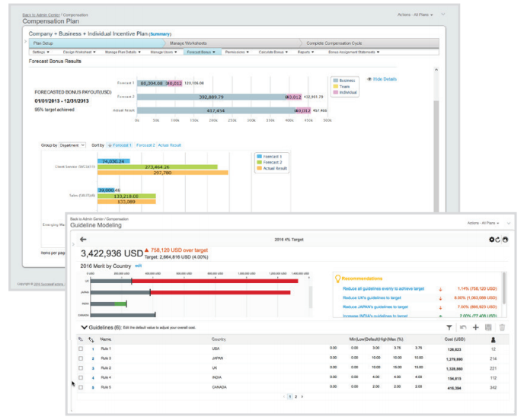Click the undo icon in guidelines toolbar
The width and height of the screenshot is (524, 420).
click(462, 326)
